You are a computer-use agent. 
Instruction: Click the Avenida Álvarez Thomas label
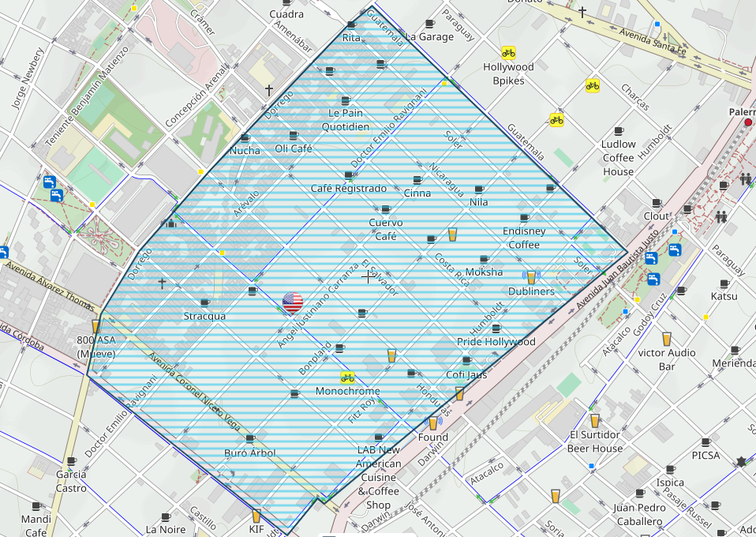(50, 286)
